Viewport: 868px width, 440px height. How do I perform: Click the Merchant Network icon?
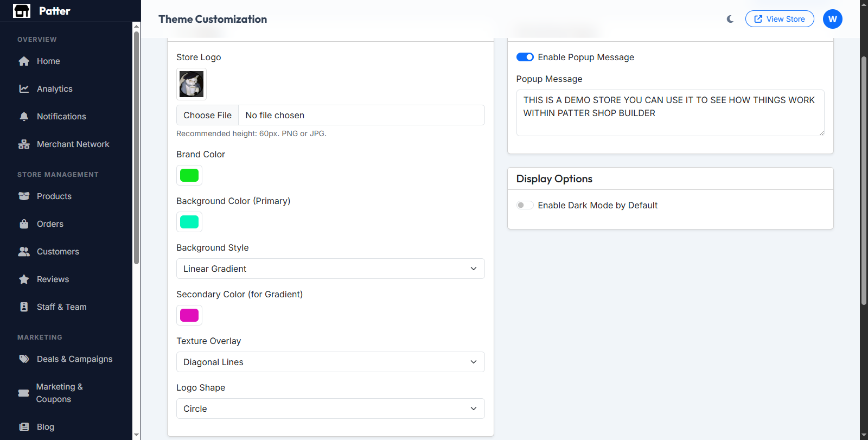[24, 144]
